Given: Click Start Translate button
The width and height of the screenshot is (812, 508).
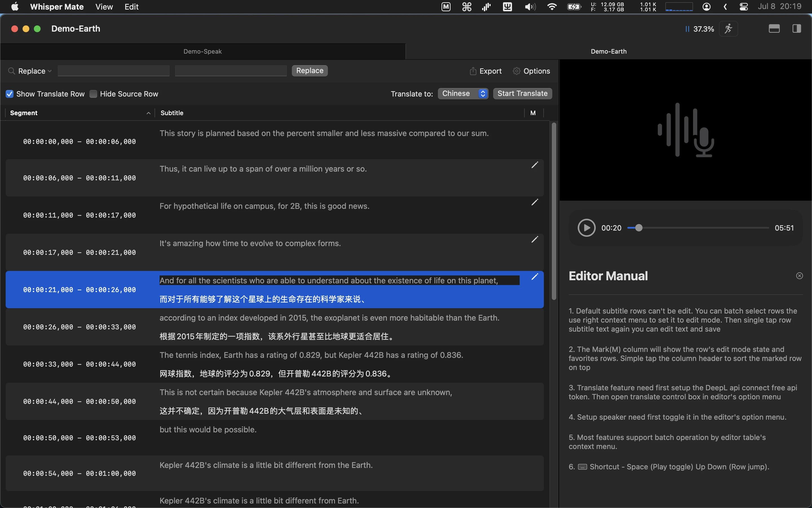Looking at the screenshot, I should [522, 94].
